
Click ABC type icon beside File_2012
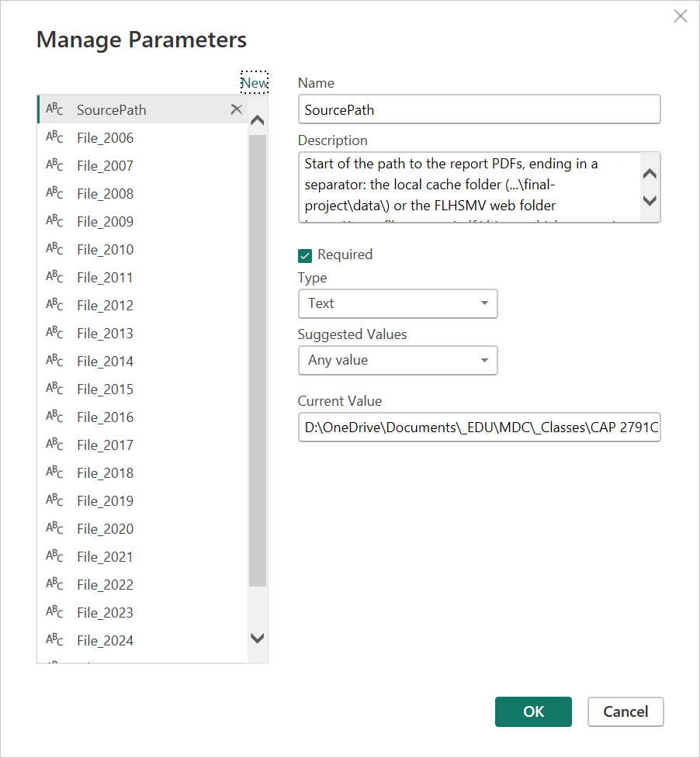pyautogui.click(x=54, y=305)
